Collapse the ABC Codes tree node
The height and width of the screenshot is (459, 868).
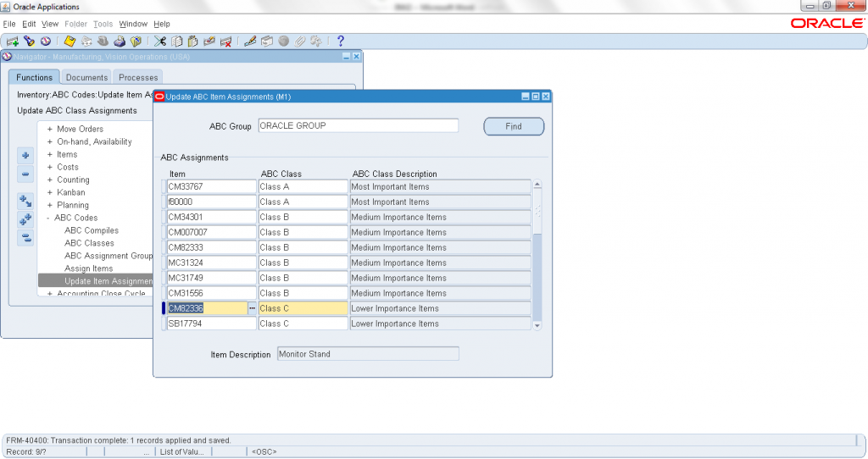[x=50, y=218]
